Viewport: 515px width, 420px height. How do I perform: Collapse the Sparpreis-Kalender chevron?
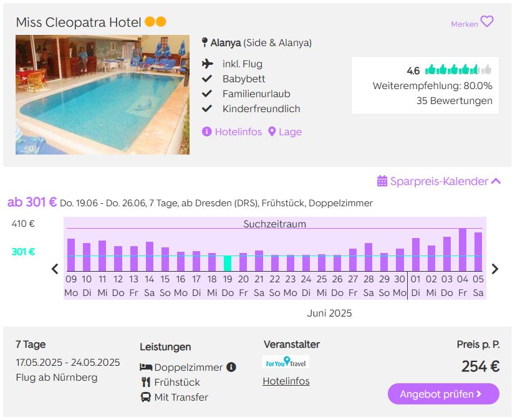pos(496,181)
